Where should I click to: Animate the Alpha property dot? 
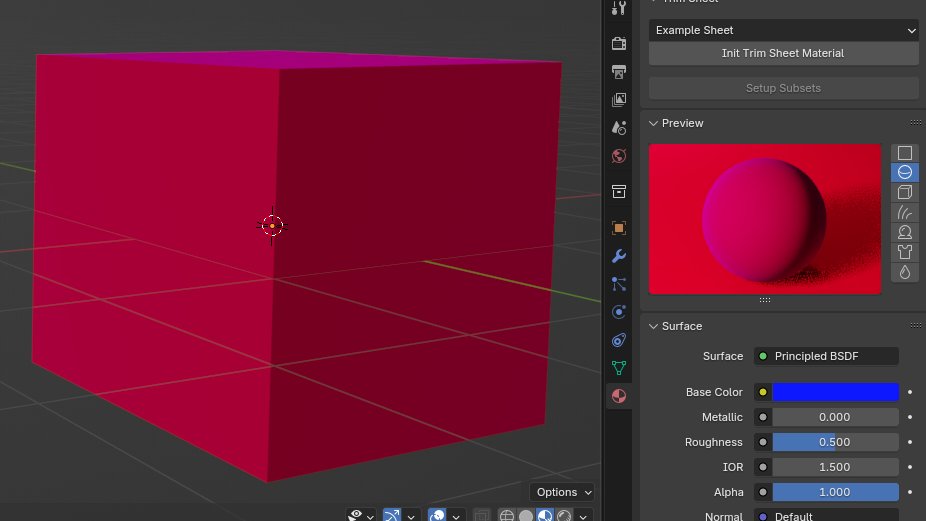pyautogui.click(x=910, y=492)
